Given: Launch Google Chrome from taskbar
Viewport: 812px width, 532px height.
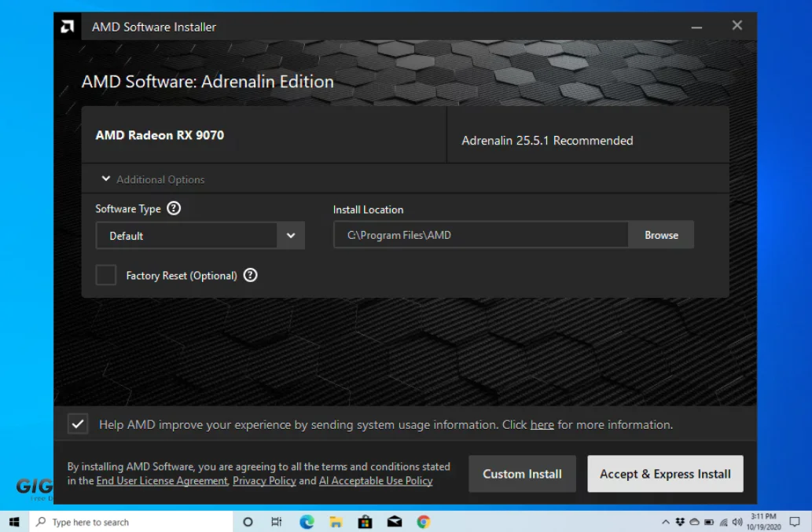Looking at the screenshot, I should pyautogui.click(x=424, y=522).
